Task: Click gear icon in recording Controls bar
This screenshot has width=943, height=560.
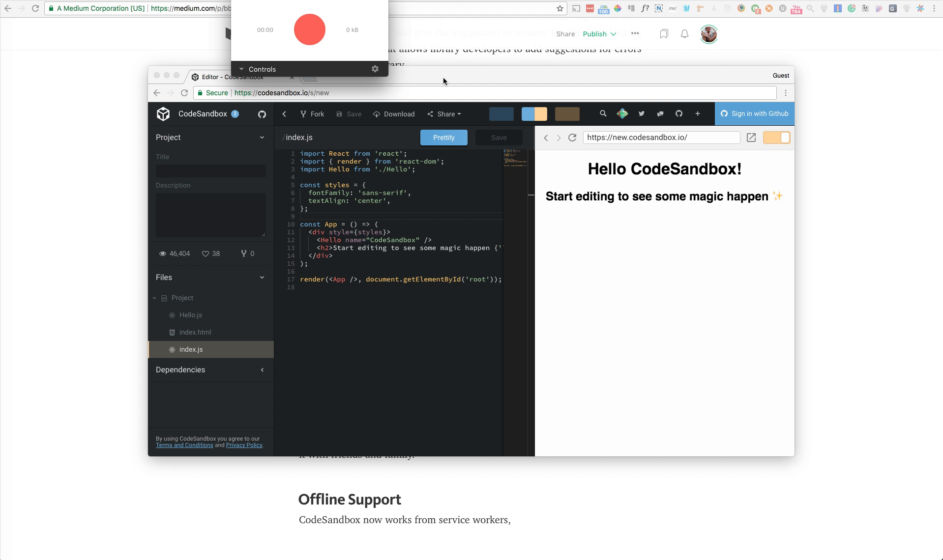Action: click(375, 69)
